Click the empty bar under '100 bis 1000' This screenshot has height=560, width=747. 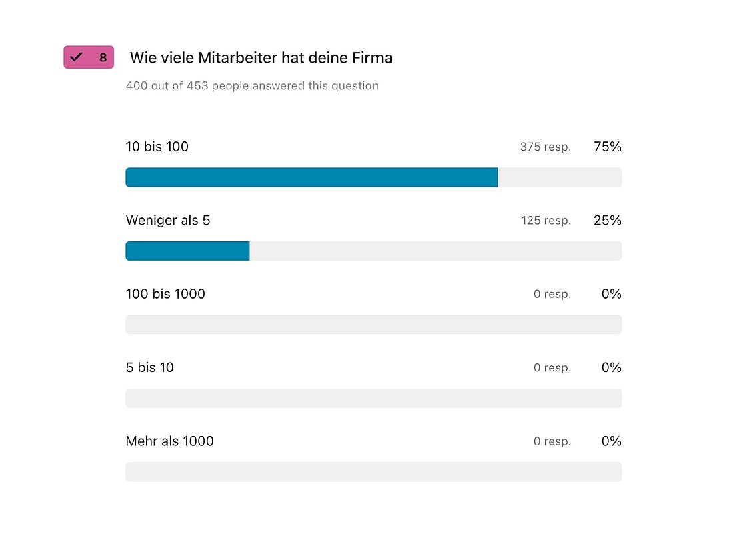(373, 324)
